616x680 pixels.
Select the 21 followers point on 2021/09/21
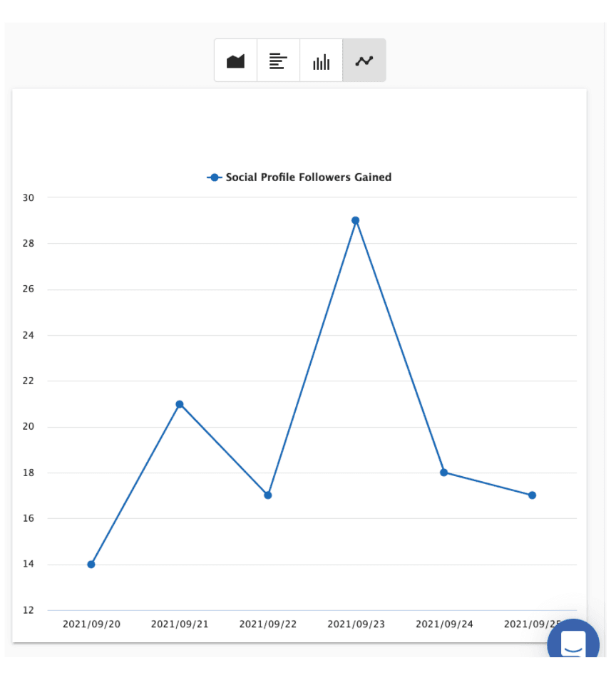(x=180, y=404)
